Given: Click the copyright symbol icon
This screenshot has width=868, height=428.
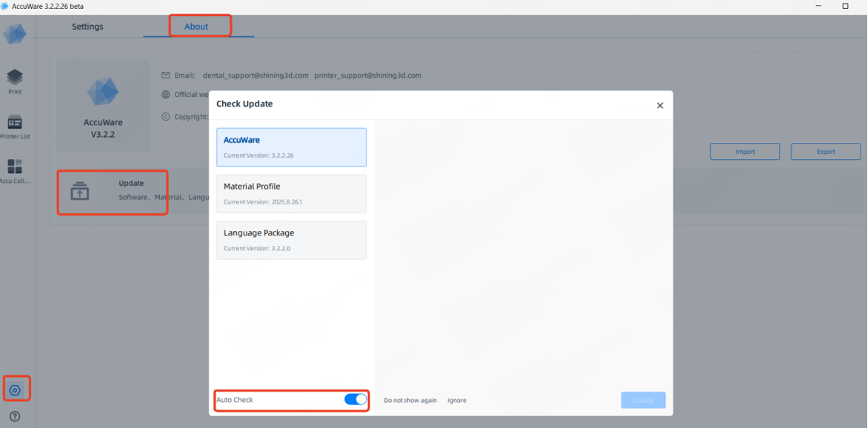Looking at the screenshot, I should (x=165, y=117).
